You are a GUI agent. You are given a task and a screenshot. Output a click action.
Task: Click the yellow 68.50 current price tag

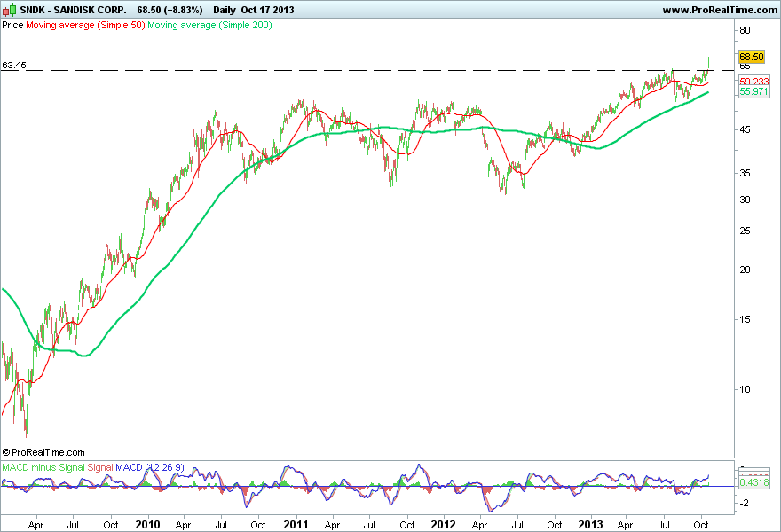click(751, 57)
